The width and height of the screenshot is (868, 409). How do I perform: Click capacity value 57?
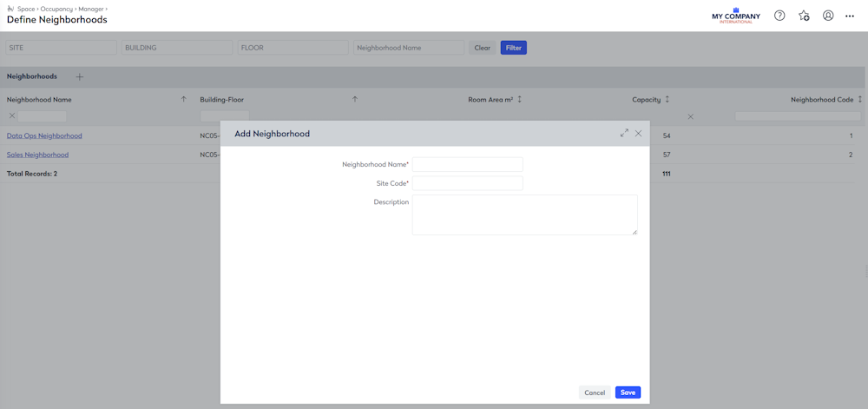pos(667,155)
